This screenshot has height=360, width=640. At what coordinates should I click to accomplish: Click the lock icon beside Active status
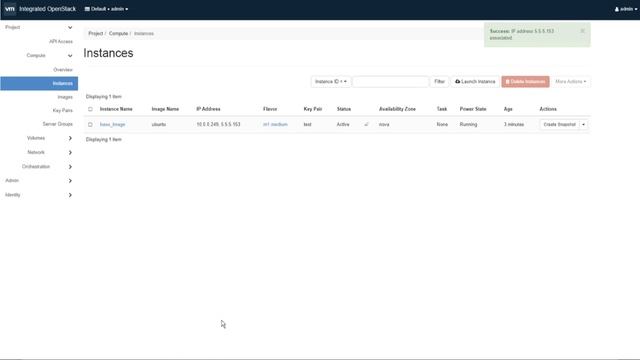click(366, 124)
